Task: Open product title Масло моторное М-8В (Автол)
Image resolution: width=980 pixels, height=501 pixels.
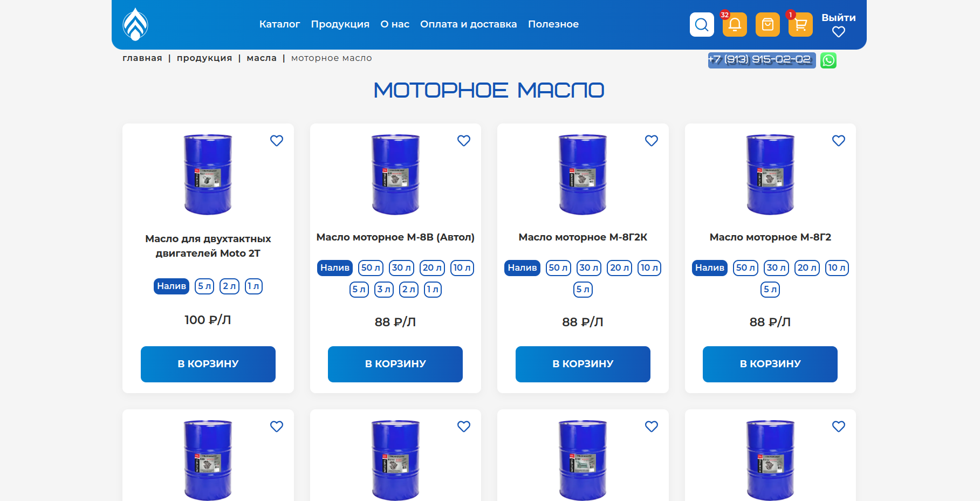Action: pos(395,237)
